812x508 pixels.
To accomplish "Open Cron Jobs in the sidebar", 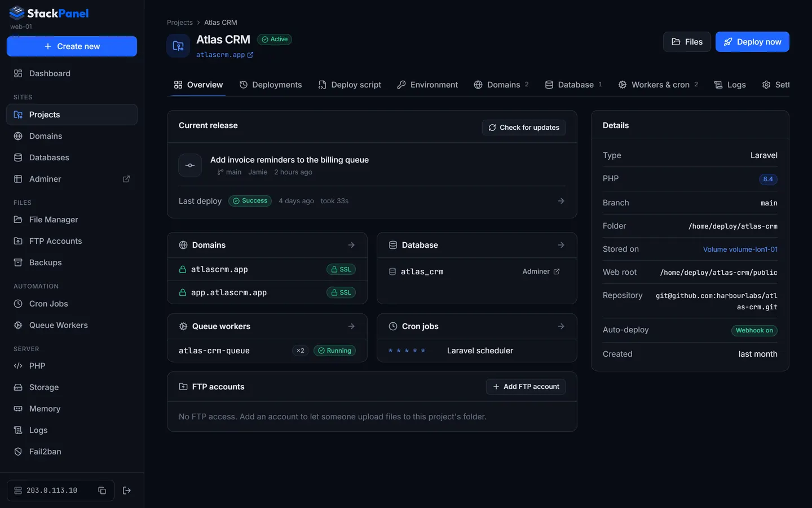I will click(72, 304).
